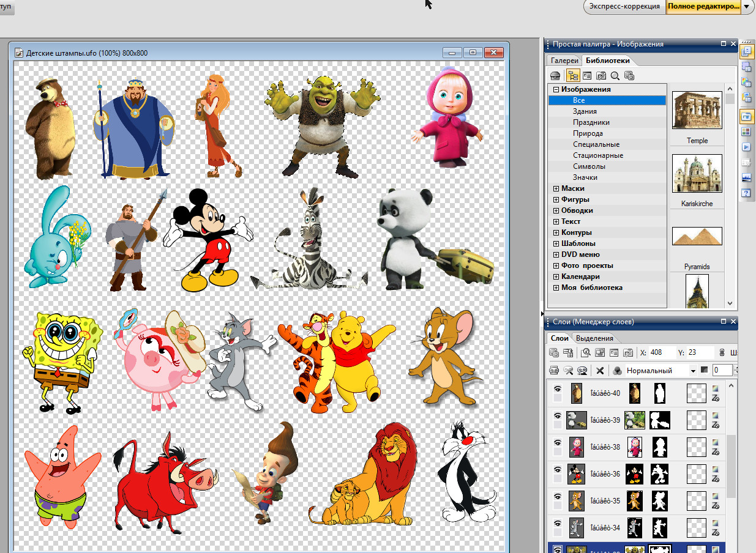Click the Полное редактирование button
756x553 pixels.
(703, 6)
